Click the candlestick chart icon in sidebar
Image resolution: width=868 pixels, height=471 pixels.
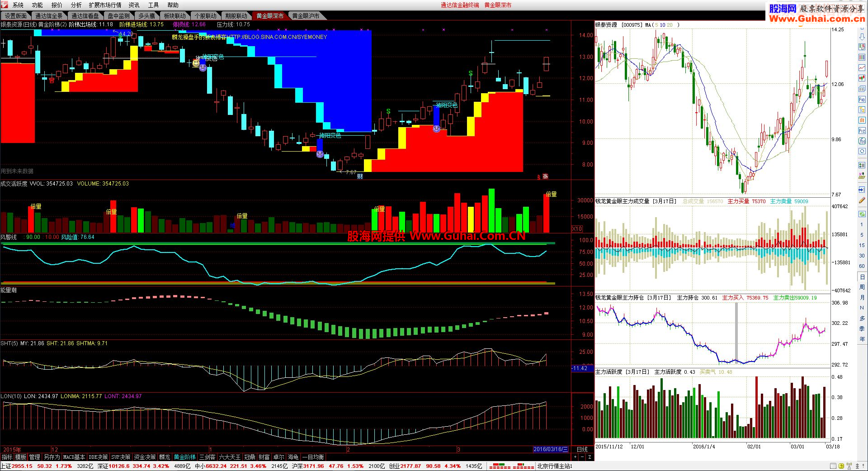coord(862,78)
